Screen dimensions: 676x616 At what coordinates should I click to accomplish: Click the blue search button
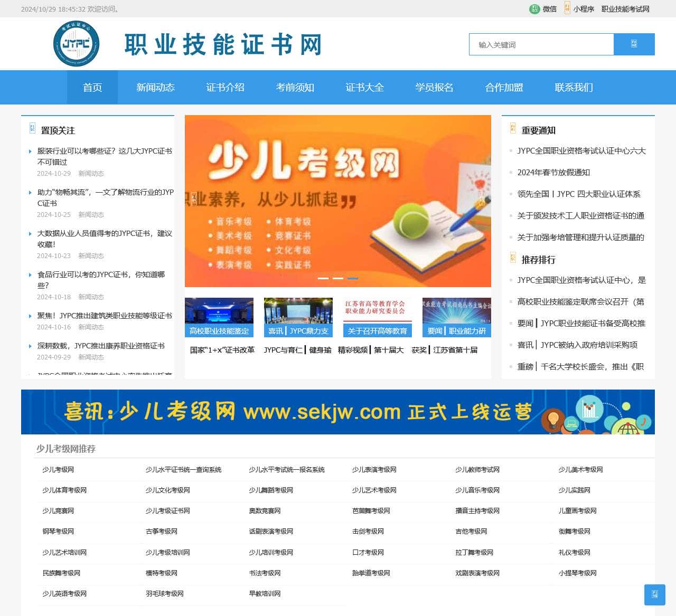(x=634, y=44)
